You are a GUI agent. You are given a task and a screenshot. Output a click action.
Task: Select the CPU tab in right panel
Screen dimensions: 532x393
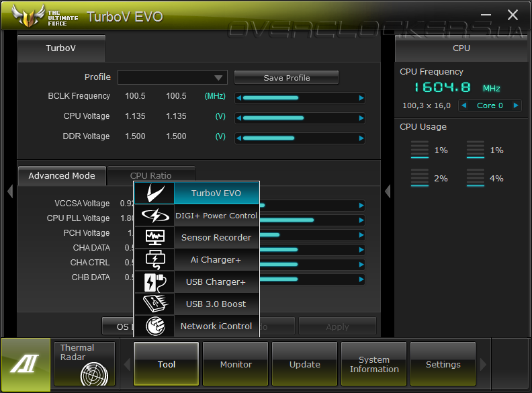click(461, 48)
